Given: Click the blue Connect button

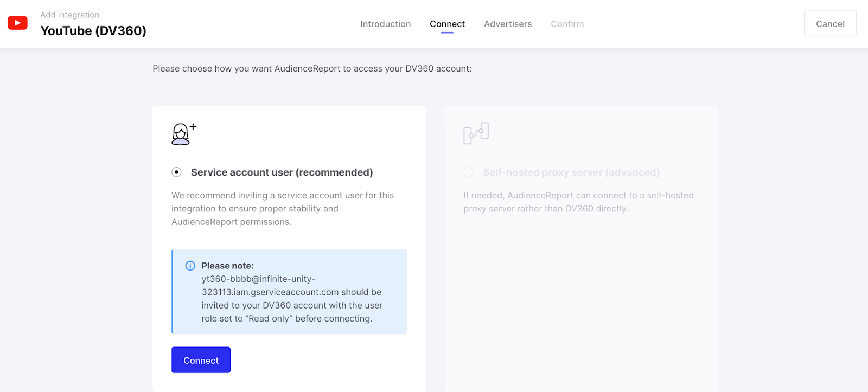Looking at the screenshot, I should click(x=201, y=360).
